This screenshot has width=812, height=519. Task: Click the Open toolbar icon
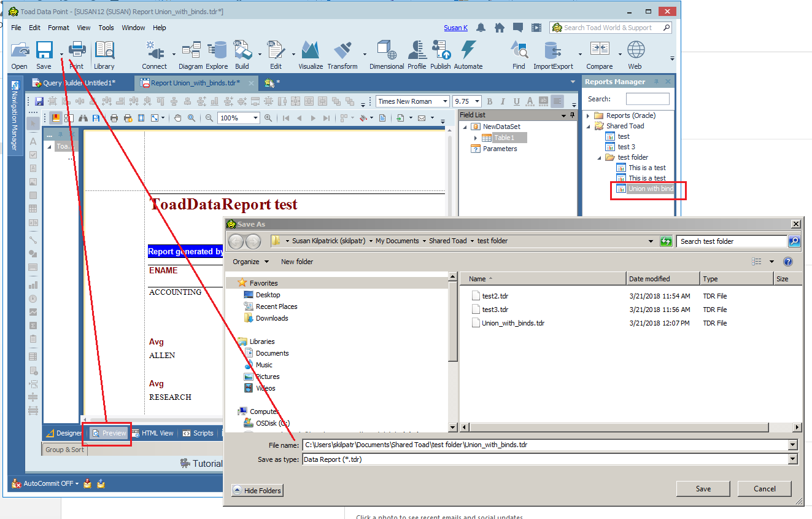19,55
